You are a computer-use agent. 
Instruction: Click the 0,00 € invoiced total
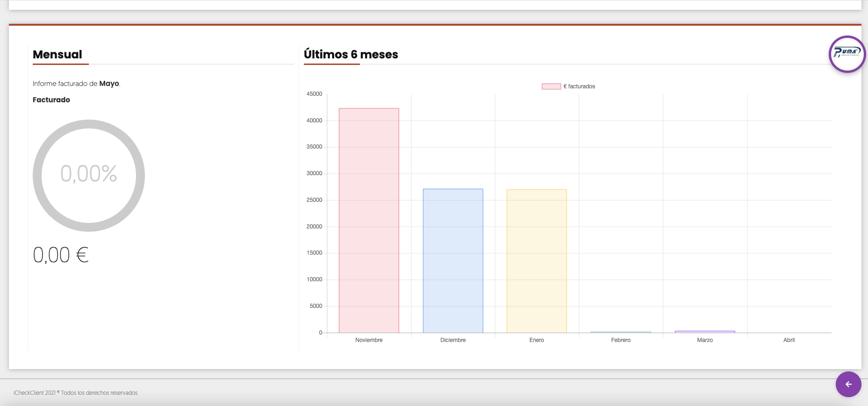(x=61, y=255)
